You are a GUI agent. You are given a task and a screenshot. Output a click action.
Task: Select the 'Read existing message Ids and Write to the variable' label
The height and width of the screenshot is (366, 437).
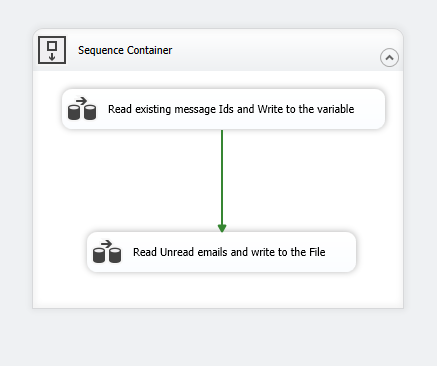click(231, 109)
